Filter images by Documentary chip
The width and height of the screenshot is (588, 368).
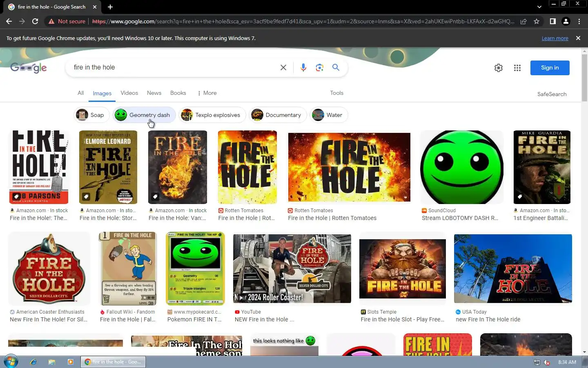pos(278,115)
